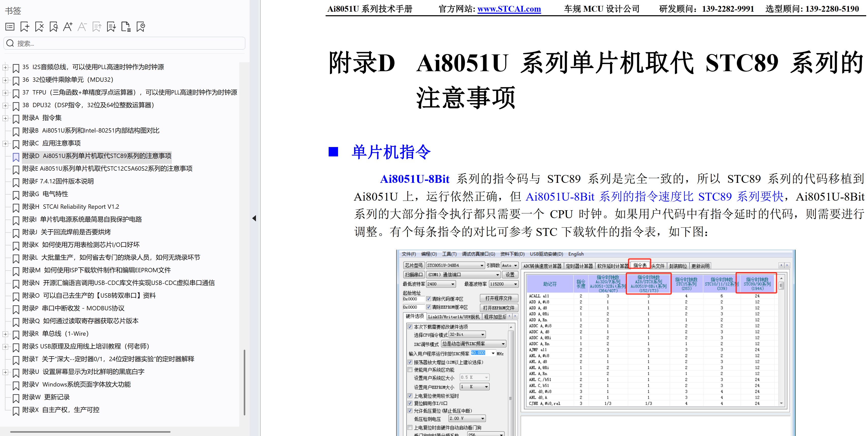Expand the 附录S USB原理 bookmark
The height and width of the screenshot is (436, 868).
click(5, 346)
